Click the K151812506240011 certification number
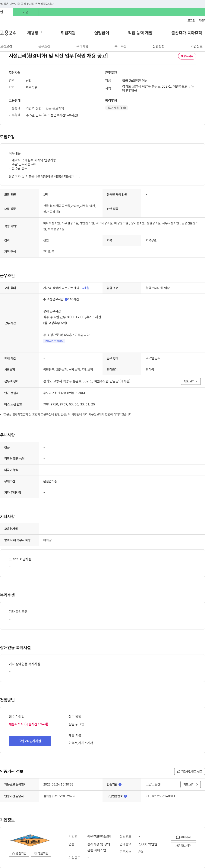 (x=160, y=796)
